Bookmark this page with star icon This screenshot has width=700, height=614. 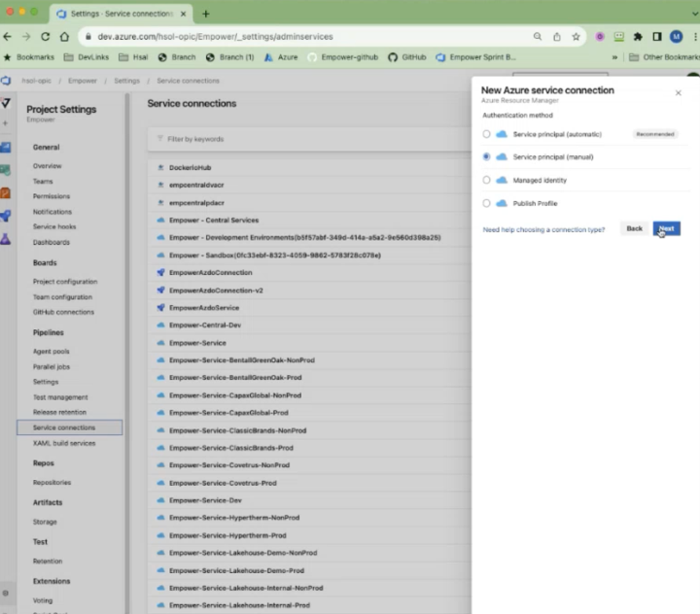click(576, 37)
